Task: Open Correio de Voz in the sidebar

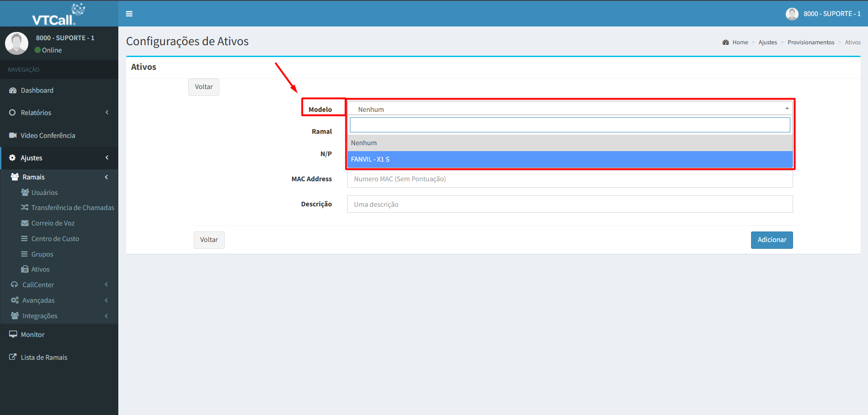Action: point(53,223)
